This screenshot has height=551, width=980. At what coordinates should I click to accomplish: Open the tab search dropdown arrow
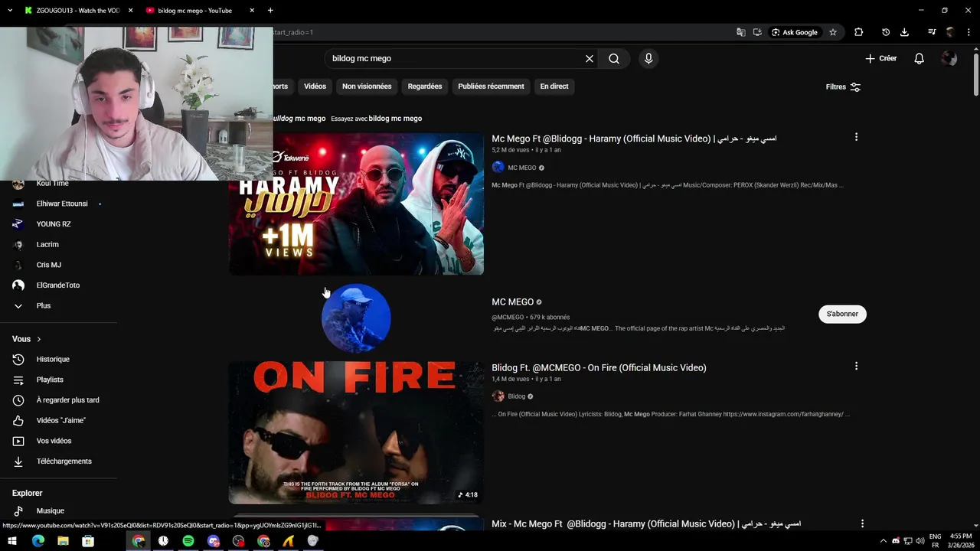pyautogui.click(x=10, y=11)
